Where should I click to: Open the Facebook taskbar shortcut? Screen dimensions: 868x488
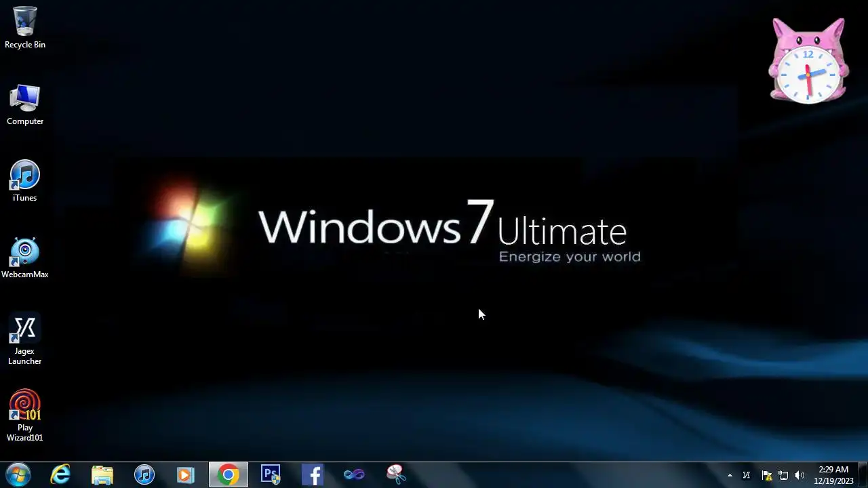tap(313, 474)
